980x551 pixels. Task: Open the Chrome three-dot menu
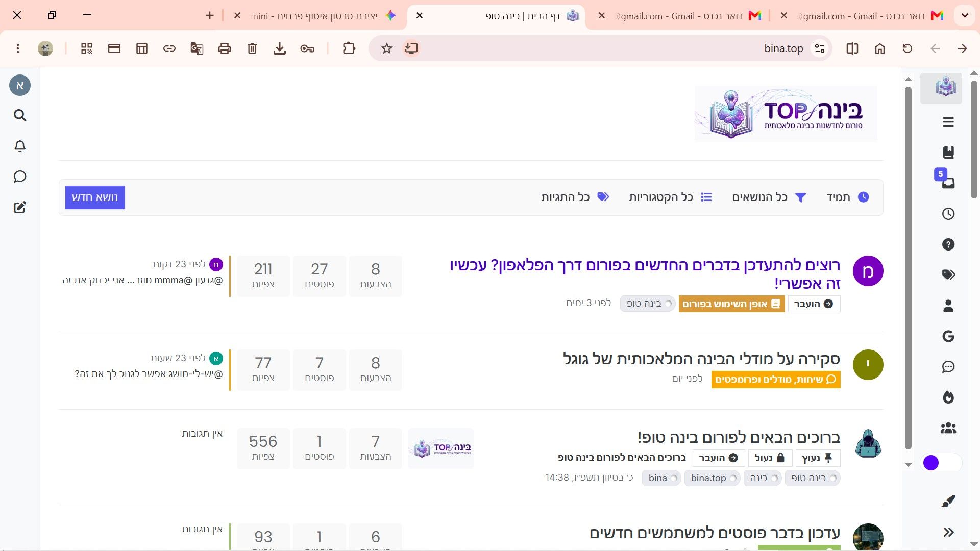point(18,48)
